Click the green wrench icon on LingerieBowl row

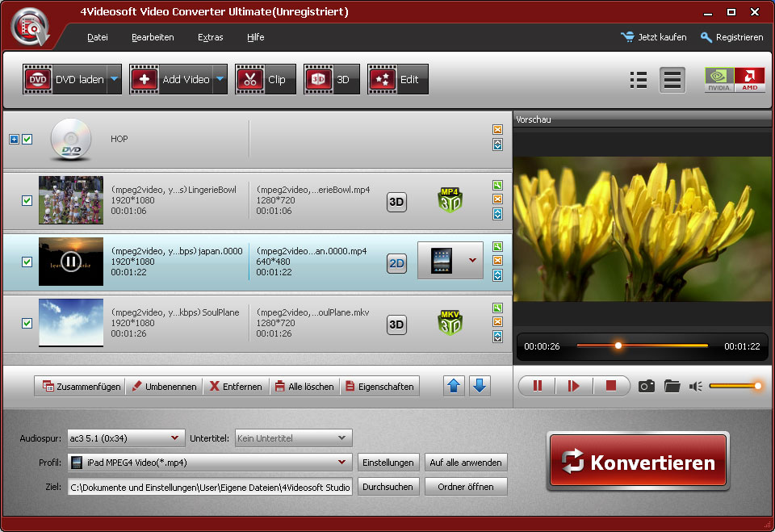click(x=498, y=186)
